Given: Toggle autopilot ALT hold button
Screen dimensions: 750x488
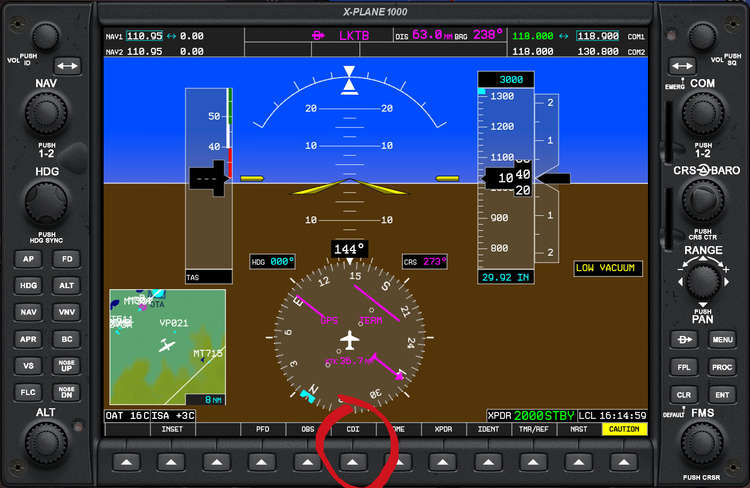Looking at the screenshot, I should point(66,286).
